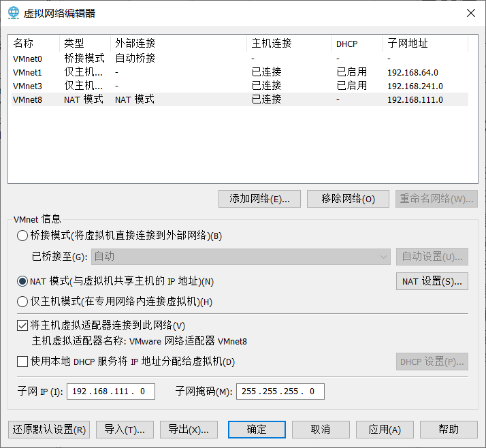Viewport: 486px width, 448px height.
Task: Select the bridged mode radio button
Action: click(22, 236)
